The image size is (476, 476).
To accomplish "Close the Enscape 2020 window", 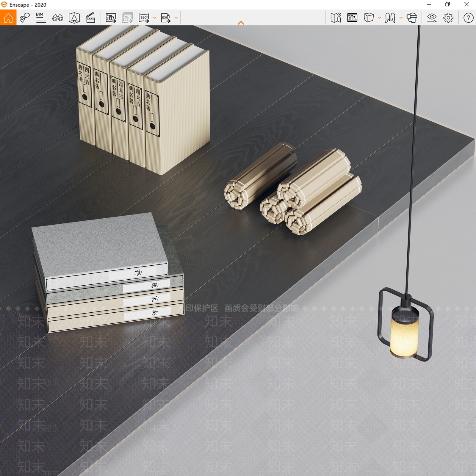I will [x=466, y=4].
